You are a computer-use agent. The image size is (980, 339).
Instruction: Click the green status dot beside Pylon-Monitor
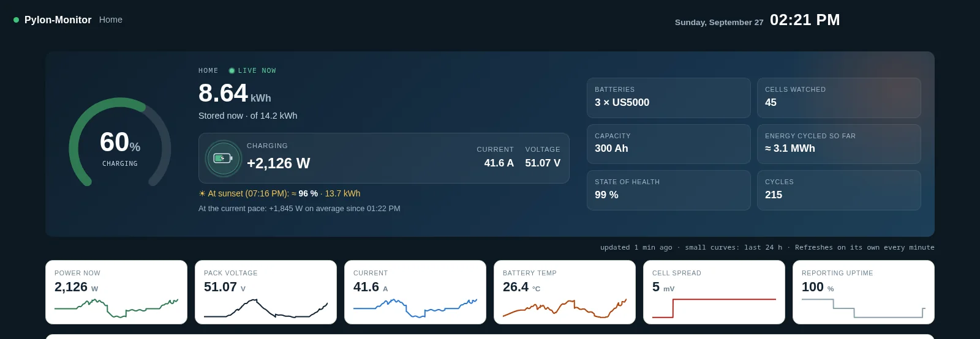coord(17,20)
